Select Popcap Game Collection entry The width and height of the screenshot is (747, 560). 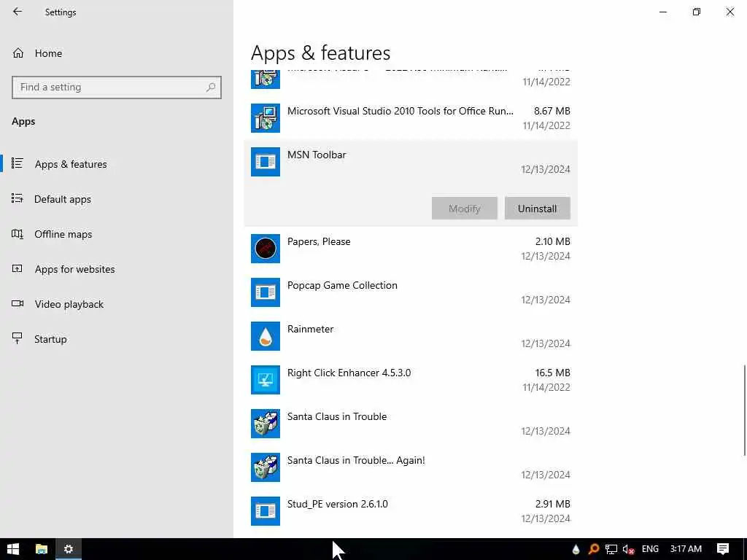(x=411, y=292)
